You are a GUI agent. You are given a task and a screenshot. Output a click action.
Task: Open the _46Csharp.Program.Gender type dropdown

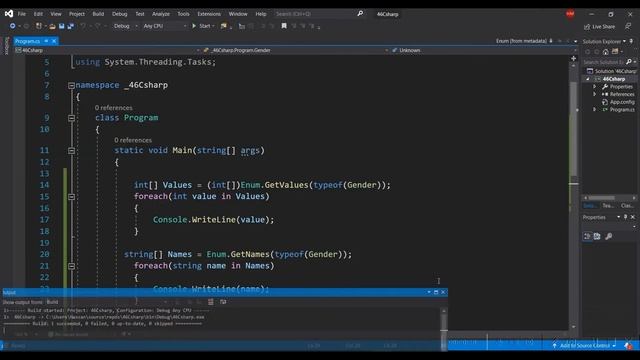click(295, 50)
